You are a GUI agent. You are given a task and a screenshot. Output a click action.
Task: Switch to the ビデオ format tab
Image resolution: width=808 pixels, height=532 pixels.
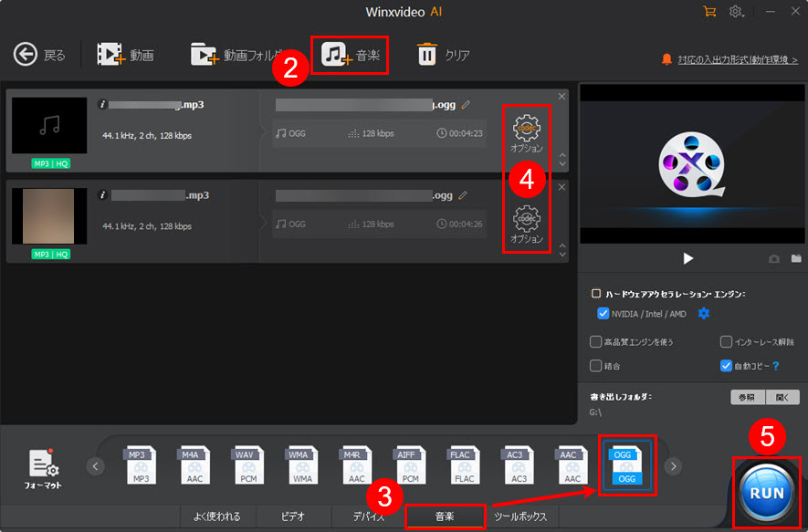click(x=292, y=516)
